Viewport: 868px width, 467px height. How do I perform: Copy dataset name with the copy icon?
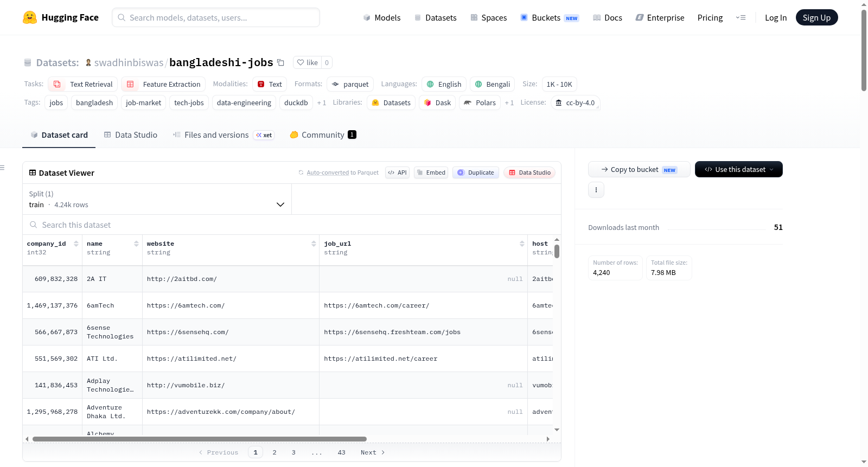280,62
